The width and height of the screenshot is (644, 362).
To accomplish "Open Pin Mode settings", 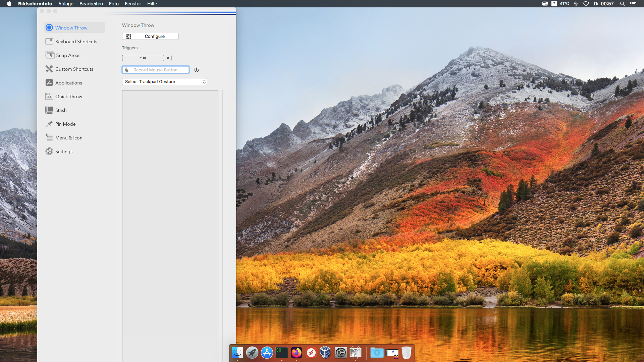I will [x=65, y=124].
